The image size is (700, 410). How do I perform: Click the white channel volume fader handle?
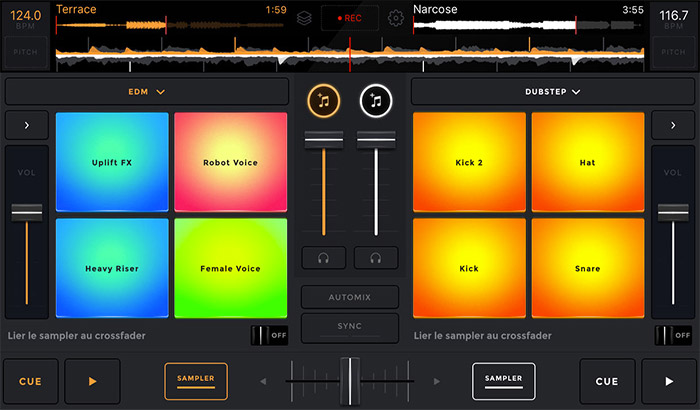(x=376, y=140)
